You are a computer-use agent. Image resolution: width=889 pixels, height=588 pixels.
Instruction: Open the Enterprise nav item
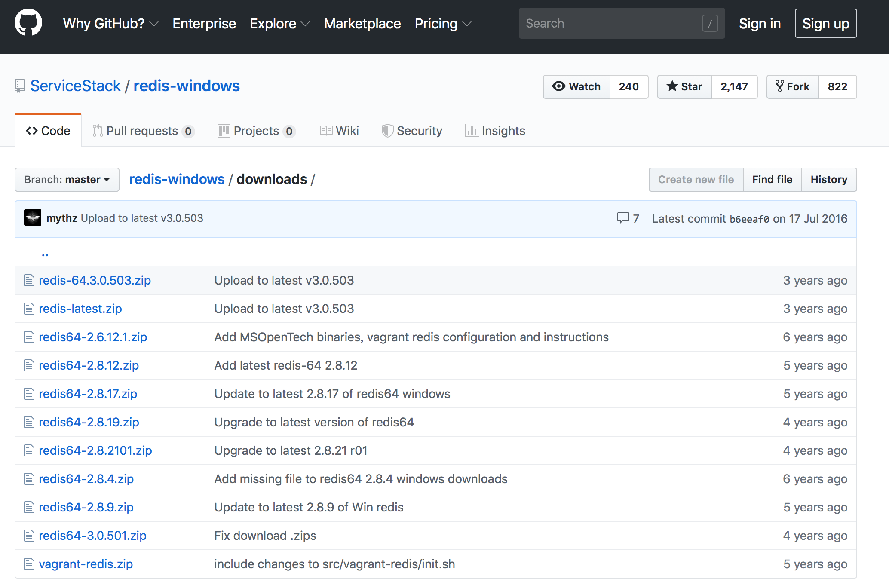[204, 24]
